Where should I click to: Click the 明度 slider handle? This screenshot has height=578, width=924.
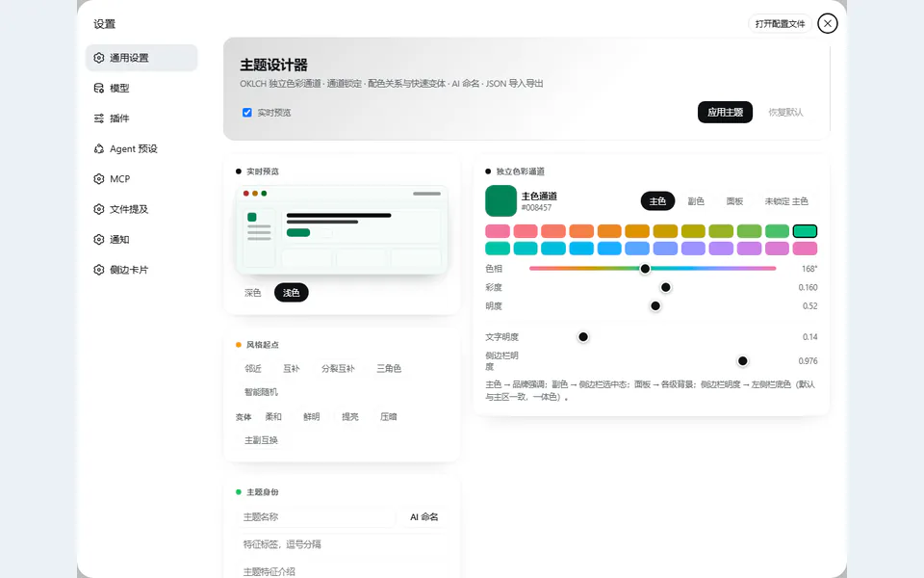point(655,306)
